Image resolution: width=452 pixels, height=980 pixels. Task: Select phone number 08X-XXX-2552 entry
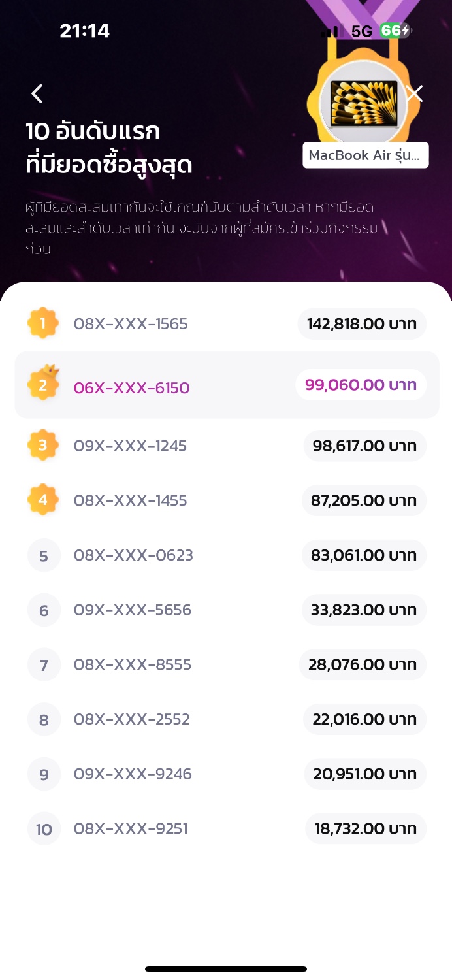coord(132,719)
